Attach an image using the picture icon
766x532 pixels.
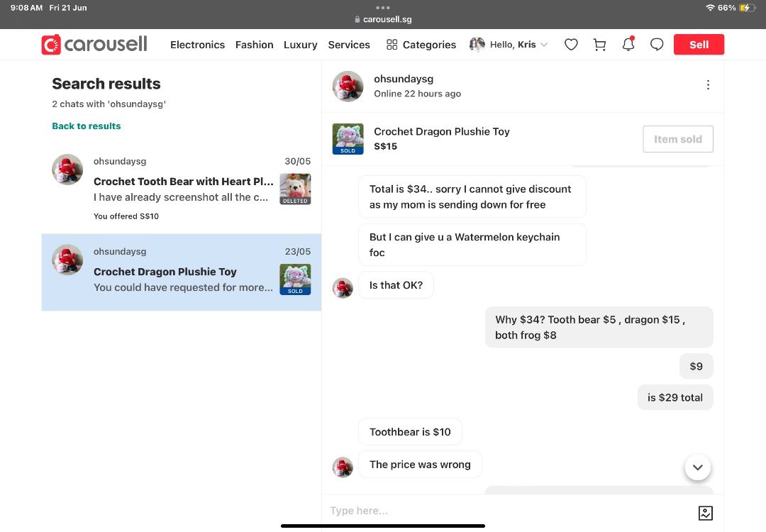(x=706, y=512)
